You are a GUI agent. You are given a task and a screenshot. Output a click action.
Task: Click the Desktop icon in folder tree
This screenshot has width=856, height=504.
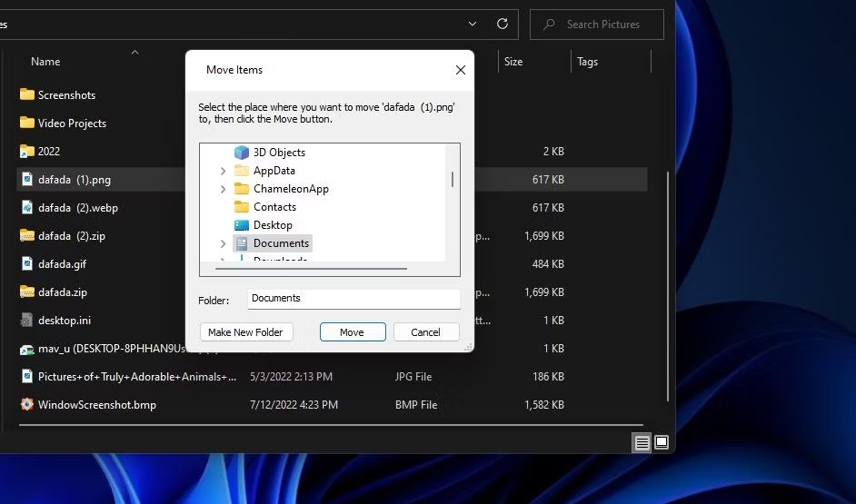coord(242,224)
